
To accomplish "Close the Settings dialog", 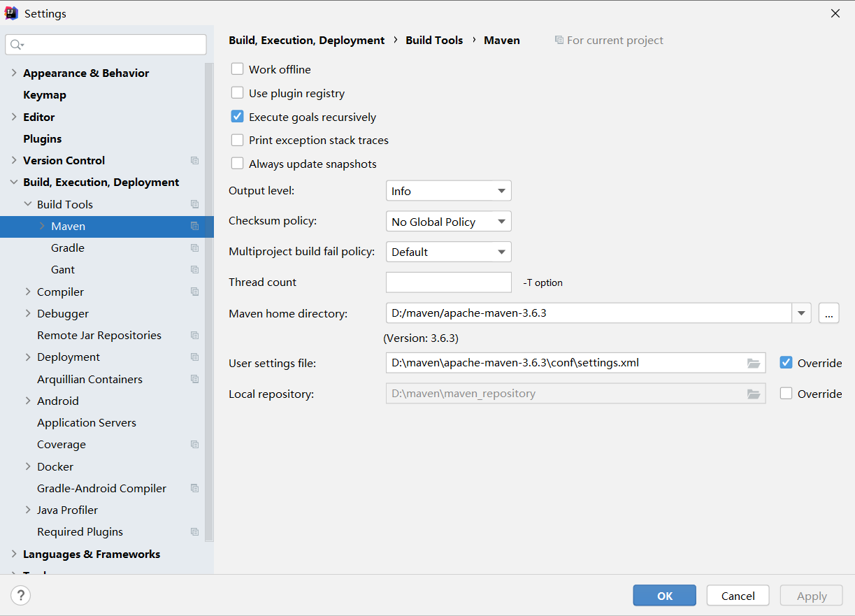I will [x=835, y=13].
